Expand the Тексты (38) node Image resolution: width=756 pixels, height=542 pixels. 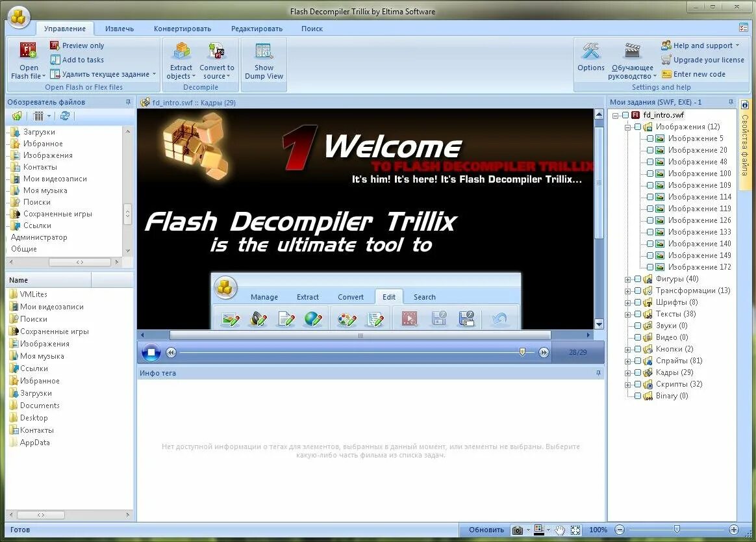pyautogui.click(x=628, y=315)
